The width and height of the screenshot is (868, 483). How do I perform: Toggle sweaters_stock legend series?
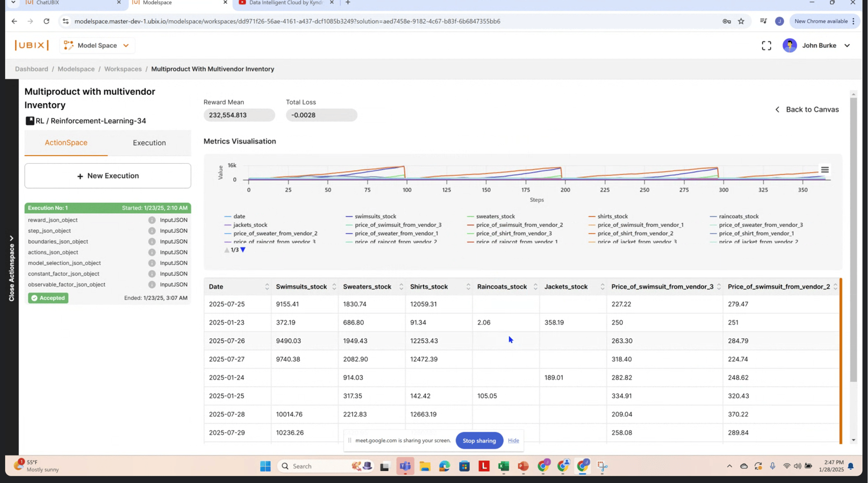click(x=491, y=216)
